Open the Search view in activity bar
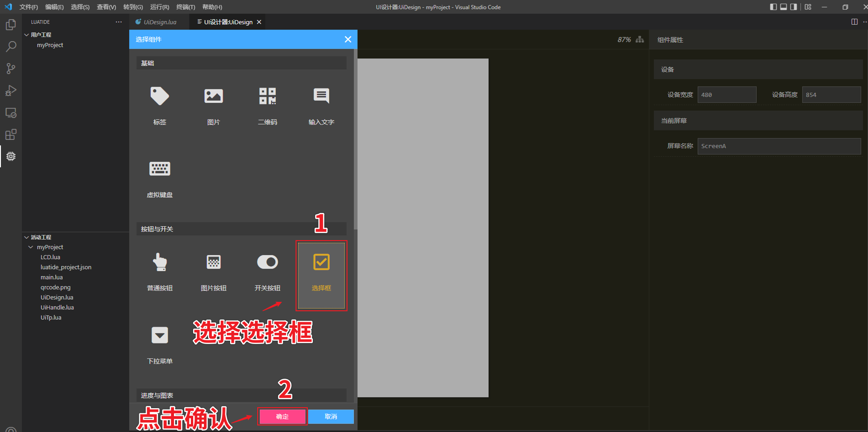 coord(11,46)
